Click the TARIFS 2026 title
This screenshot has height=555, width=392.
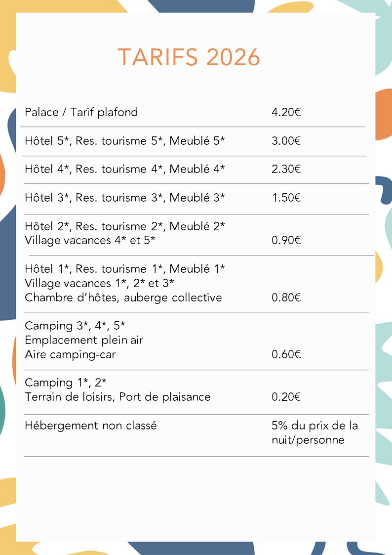click(x=189, y=57)
